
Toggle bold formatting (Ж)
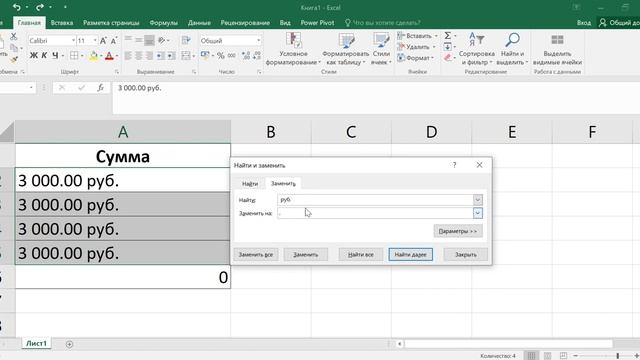[x=33, y=56]
